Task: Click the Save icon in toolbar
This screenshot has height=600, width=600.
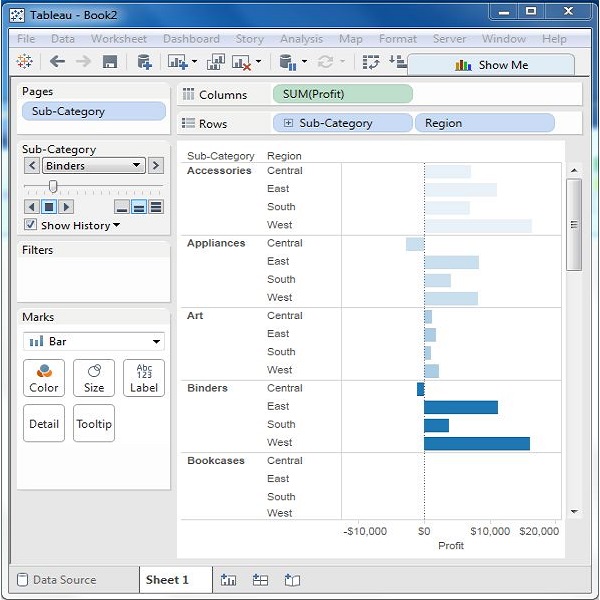Action: [110, 62]
